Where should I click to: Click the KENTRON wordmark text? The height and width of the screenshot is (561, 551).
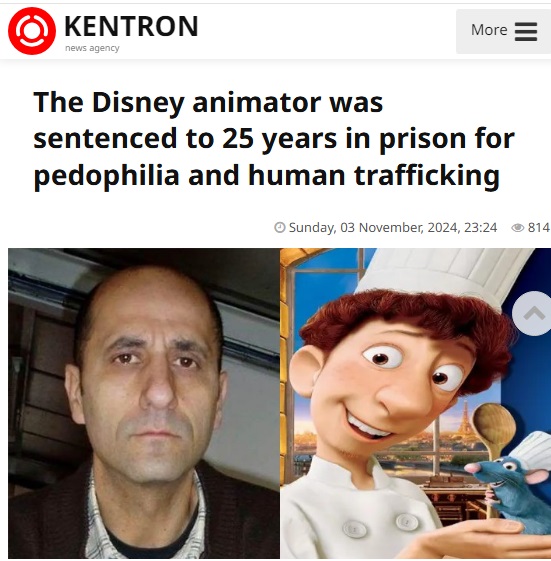(131, 26)
